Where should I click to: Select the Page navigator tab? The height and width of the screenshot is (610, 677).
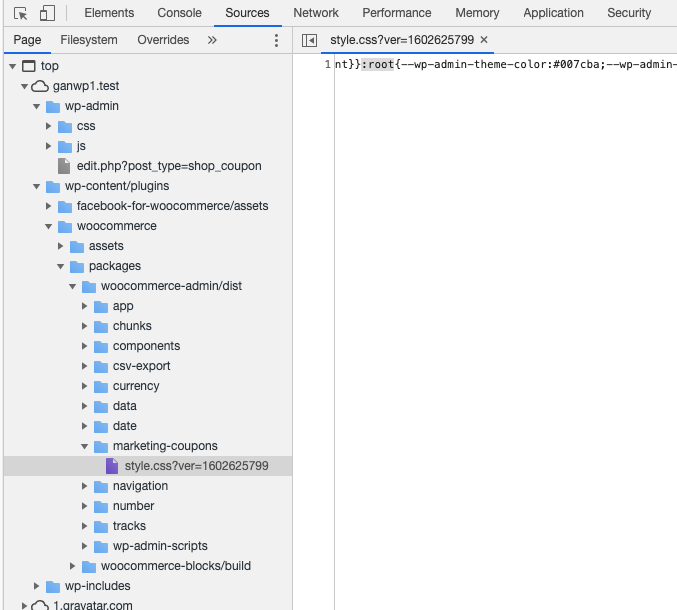point(27,40)
